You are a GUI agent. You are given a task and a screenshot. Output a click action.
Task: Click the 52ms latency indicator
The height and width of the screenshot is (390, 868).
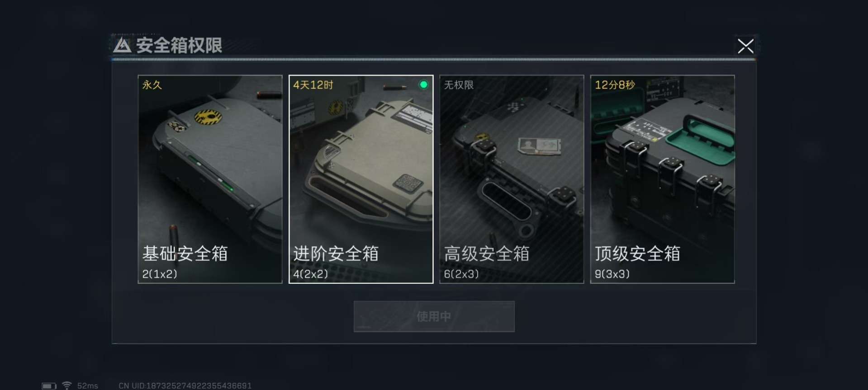[x=87, y=385]
